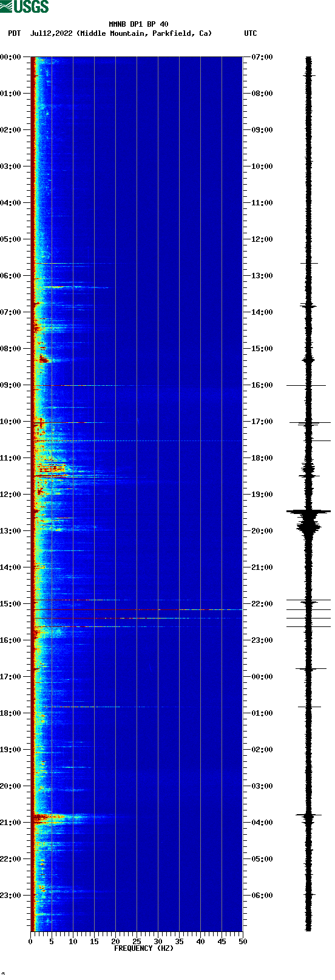Click the 'FREQUENCY (HZ)' axis label
The height and width of the screenshot is (980, 335).
point(144,948)
